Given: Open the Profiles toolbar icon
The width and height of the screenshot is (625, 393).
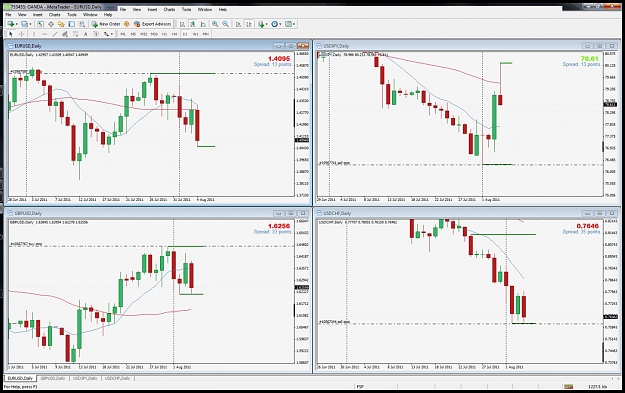Looking at the screenshot, I should (24, 24).
